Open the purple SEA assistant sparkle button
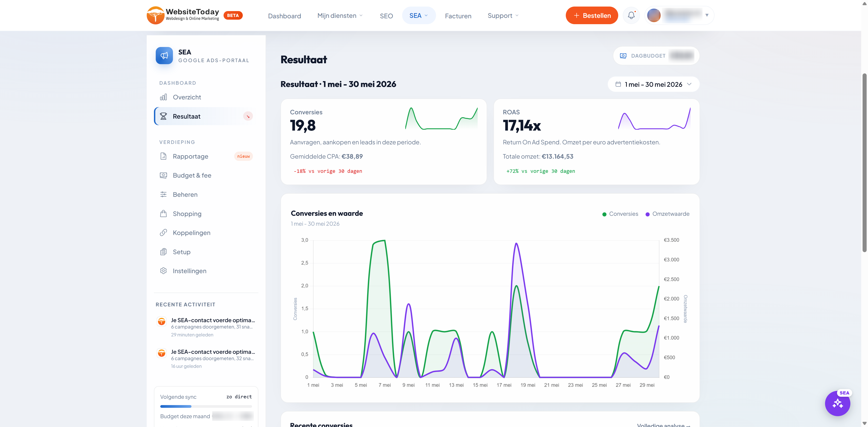Image resolution: width=868 pixels, height=427 pixels. pos(837,404)
